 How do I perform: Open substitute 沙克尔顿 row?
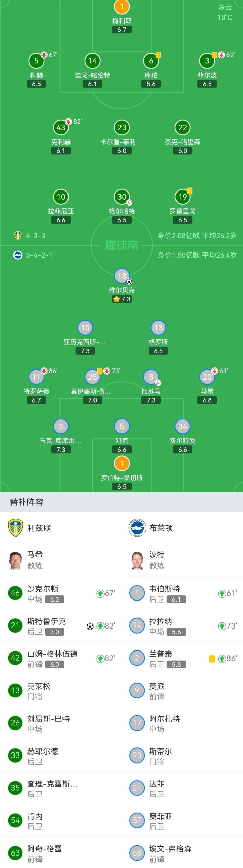61,593
